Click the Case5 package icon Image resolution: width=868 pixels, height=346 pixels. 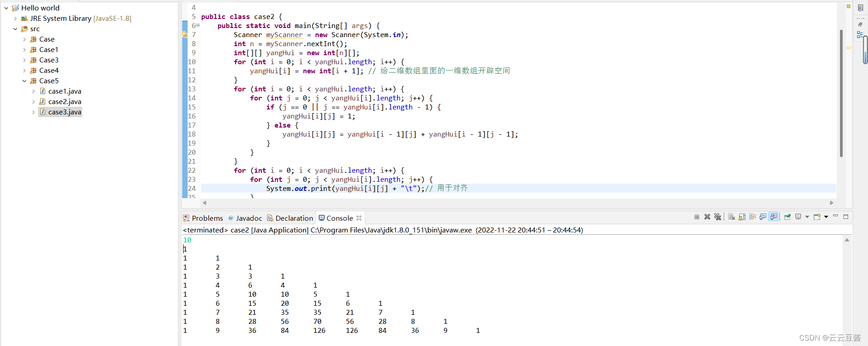(x=33, y=81)
